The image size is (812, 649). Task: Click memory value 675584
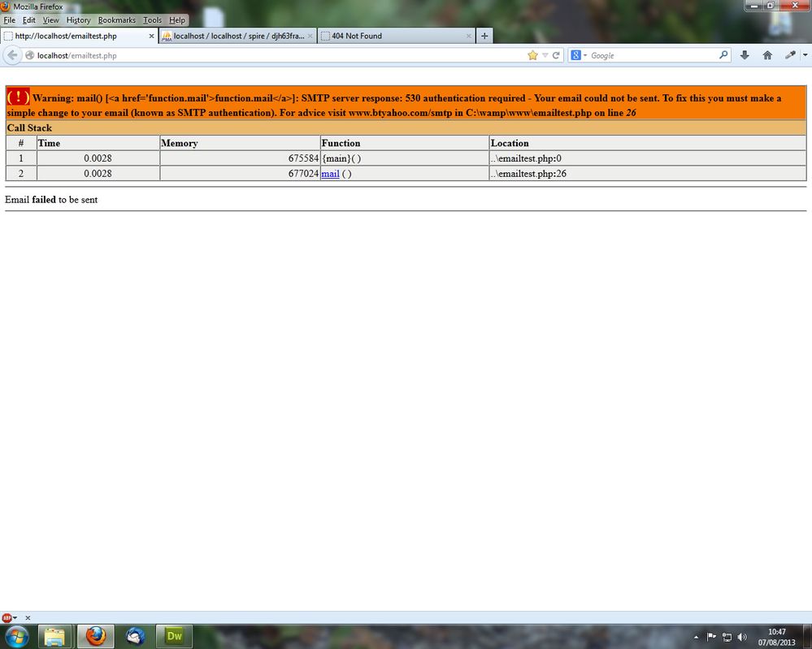point(303,158)
